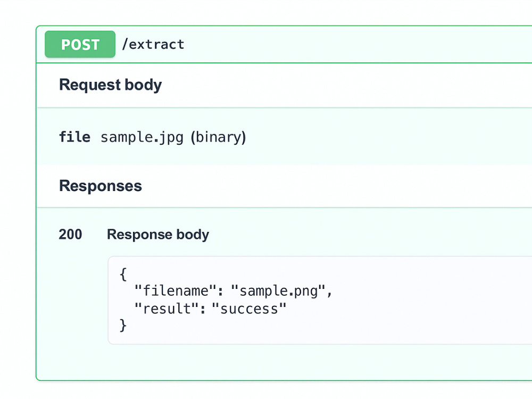Image resolution: width=532 pixels, height=399 pixels.
Task: Select the sample.png value in the response
Action: 282,290
